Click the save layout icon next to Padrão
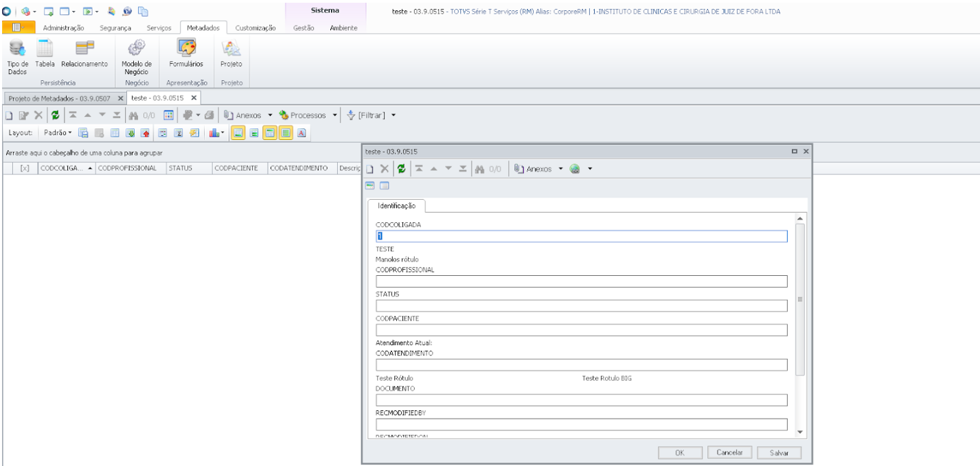 (83, 132)
